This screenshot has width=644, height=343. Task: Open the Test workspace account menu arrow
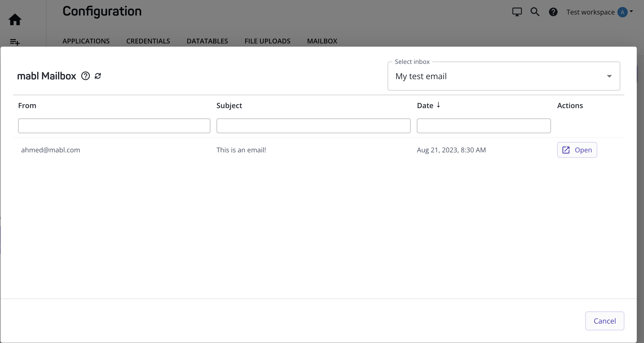click(631, 12)
